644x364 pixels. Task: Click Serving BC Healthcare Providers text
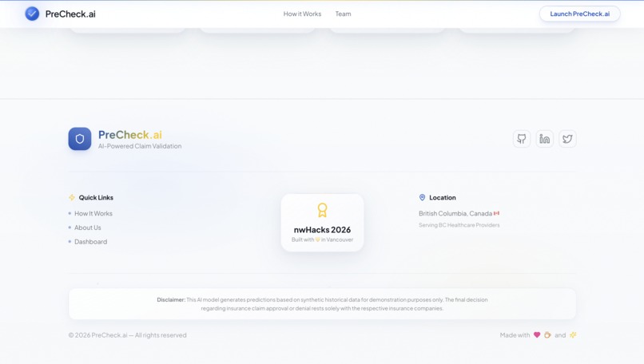[x=459, y=225]
